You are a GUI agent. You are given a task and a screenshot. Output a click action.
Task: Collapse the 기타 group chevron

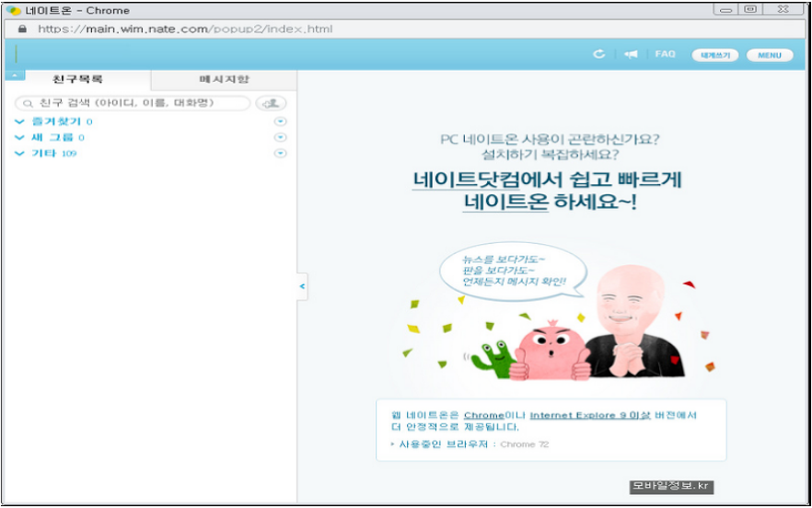tap(19, 154)
